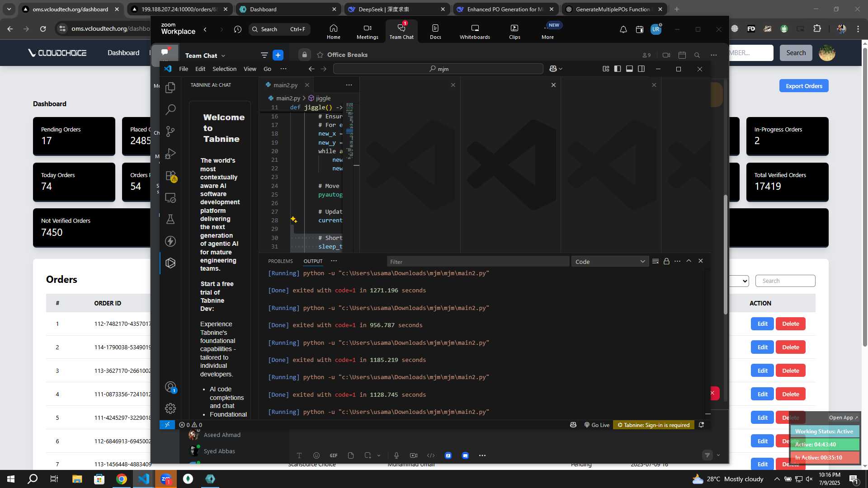
Task: Open Copilot dropdown in VS Code title bar
Action: (556, 69)
